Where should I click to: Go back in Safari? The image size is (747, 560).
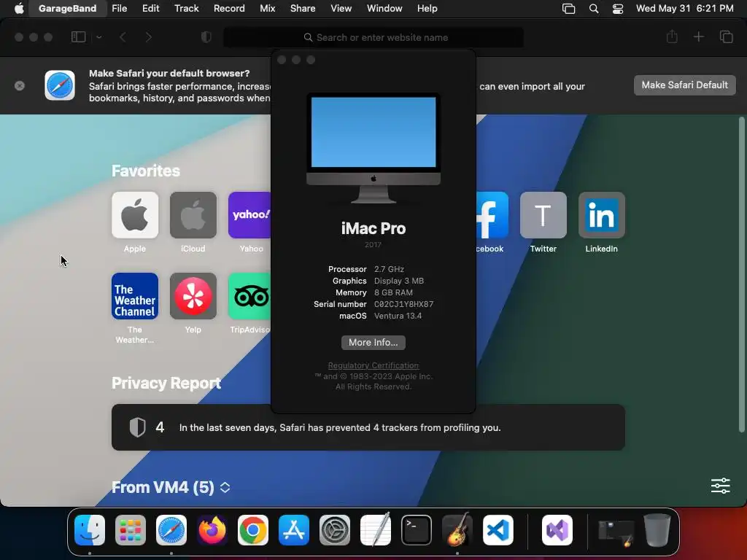click(123, 36)
